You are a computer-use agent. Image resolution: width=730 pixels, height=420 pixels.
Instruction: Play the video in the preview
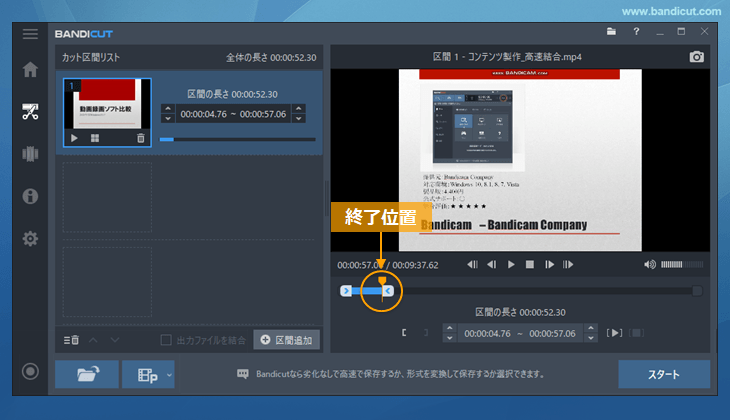[x=511, y=264]
